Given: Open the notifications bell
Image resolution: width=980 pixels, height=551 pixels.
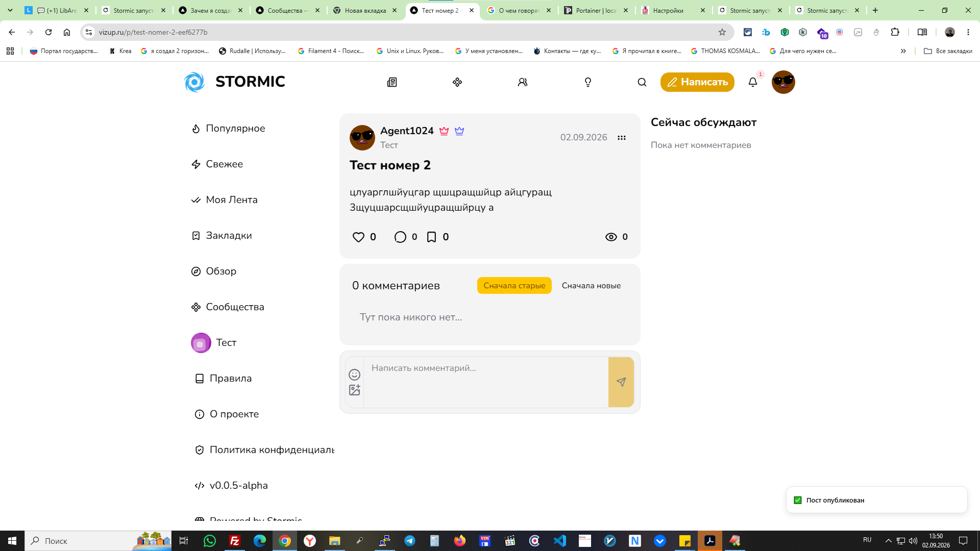Looking at the screenshot, I should pyautogui.click(x=753, y=82).
